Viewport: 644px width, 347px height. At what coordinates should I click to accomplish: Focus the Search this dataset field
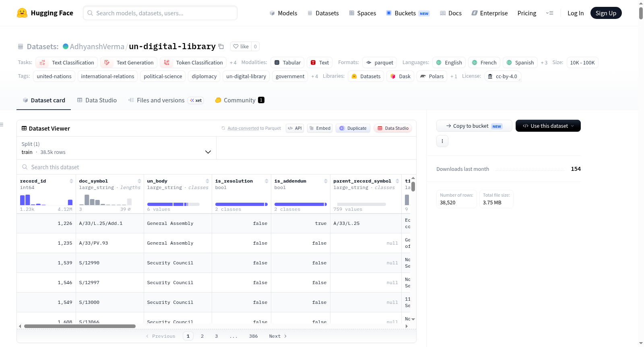217,167
